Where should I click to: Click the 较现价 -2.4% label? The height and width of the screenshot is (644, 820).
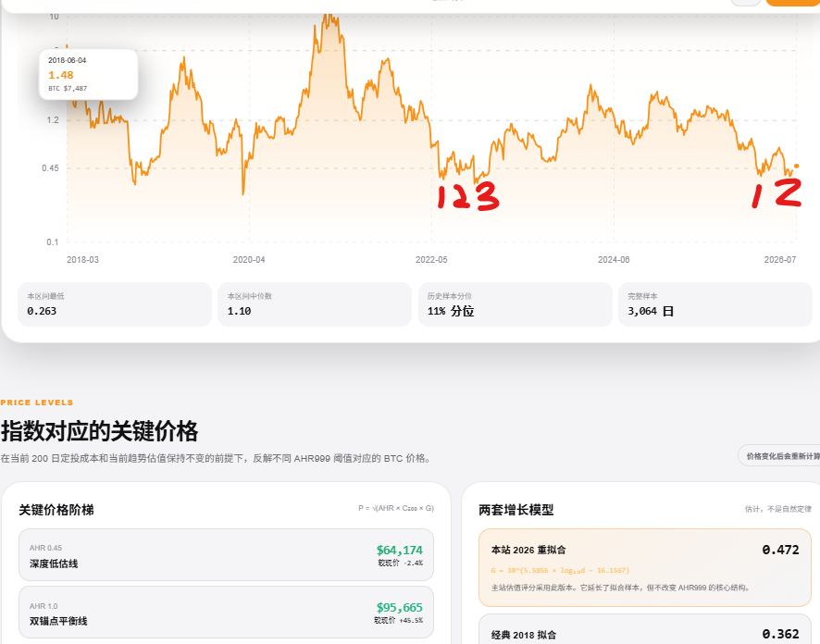tap(401, 563)
